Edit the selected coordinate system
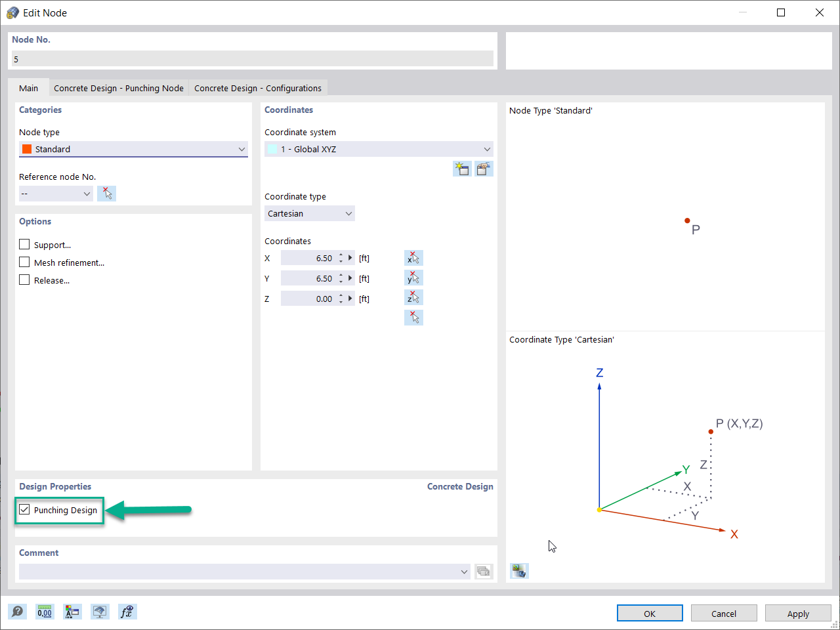 (484, 169)
